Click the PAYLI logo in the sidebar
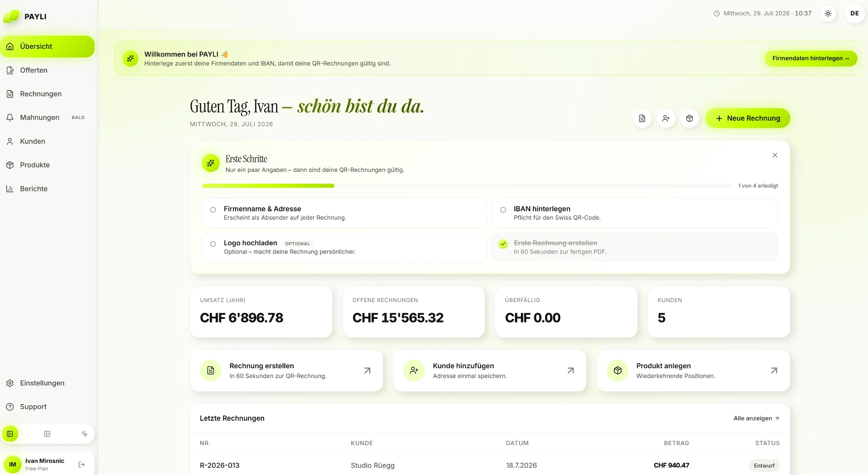 point(25,16)
